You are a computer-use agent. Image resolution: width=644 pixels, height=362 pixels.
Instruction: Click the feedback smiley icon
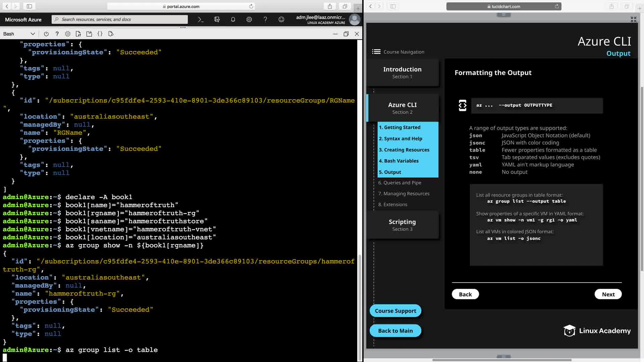[x=281, y=19]
